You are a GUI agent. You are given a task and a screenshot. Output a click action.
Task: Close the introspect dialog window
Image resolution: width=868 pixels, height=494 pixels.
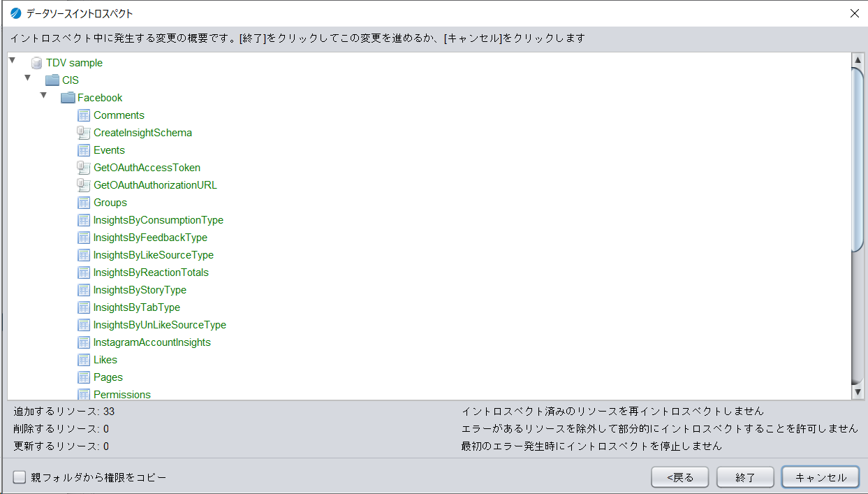coord(854,13)
